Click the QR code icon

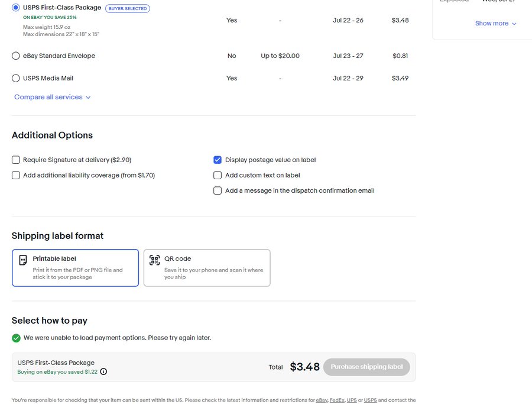[x=154, y=260]
